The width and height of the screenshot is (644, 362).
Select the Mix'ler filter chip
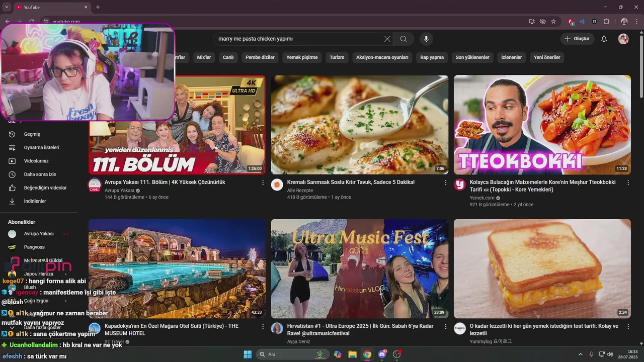coord(204,57)
